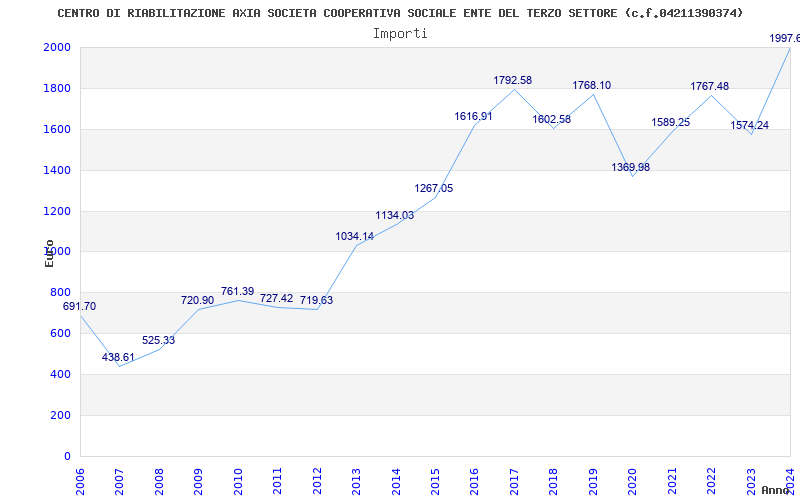The image size is (800, 500).
Task: Click the year 2008 on x-axis
Action: (159, 481)
